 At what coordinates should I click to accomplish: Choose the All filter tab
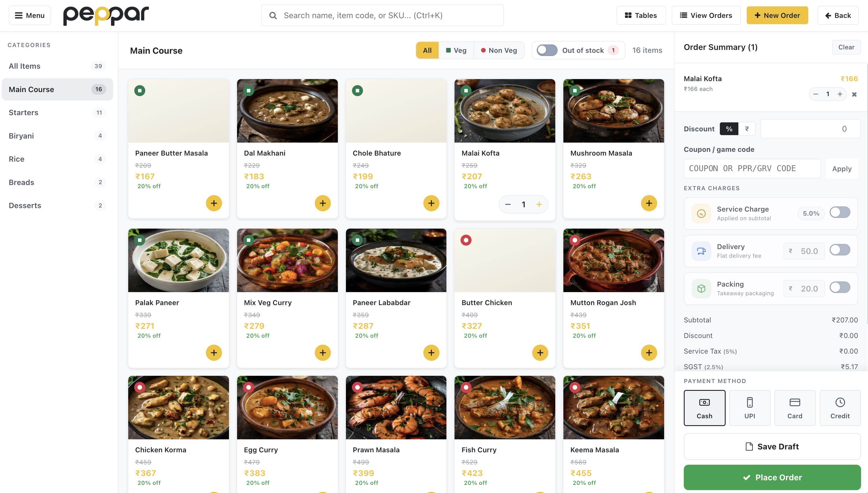pyautogui.click(x=427, y=51)
